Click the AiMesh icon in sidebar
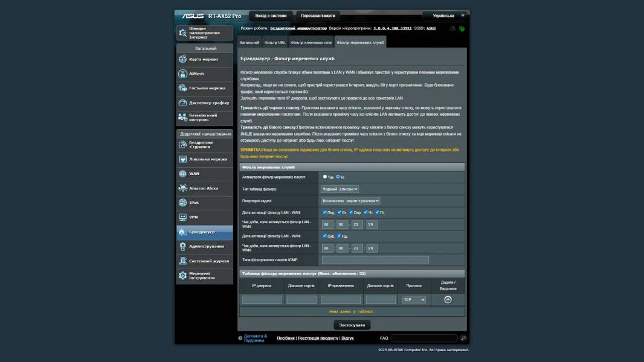This screenshot has height=362, width=644. tap(182, 74)
